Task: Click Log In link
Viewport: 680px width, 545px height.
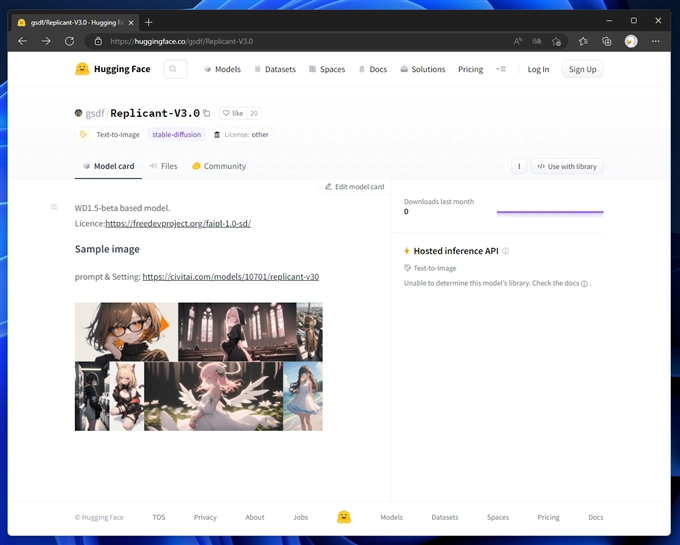Action: click(538, 69)
